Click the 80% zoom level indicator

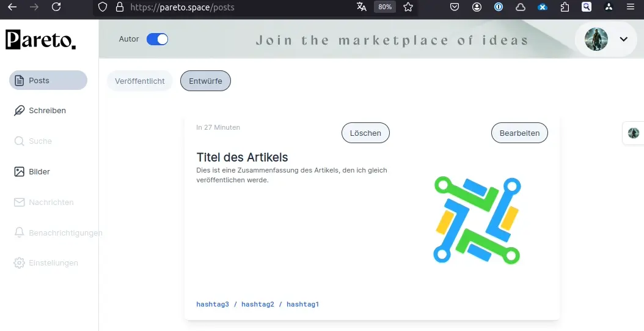click(385, 7)
